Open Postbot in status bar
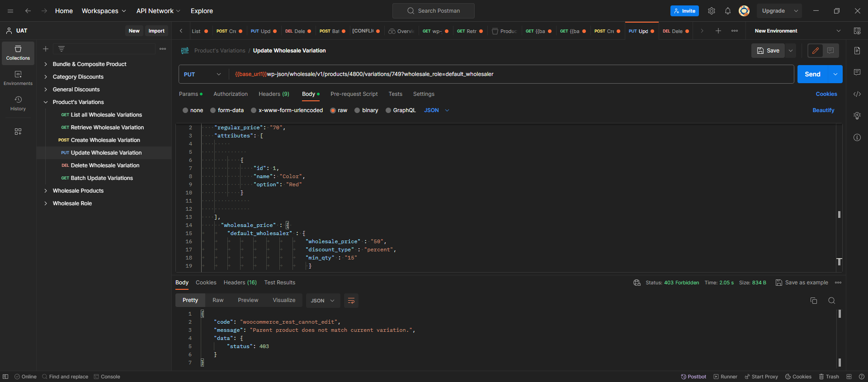868x382 pixels. click(x=693, y=377)
